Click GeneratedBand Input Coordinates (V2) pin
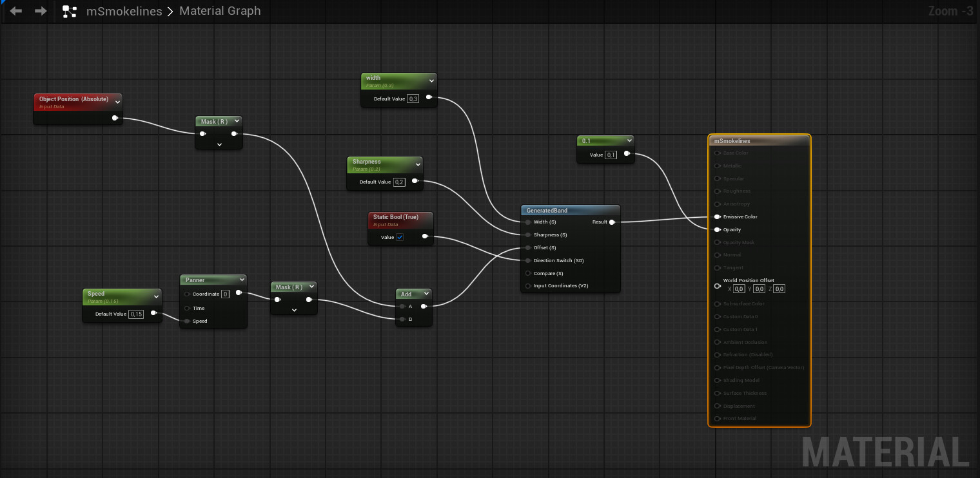Screen dimensions: 980x478 (x=529, y=286)
